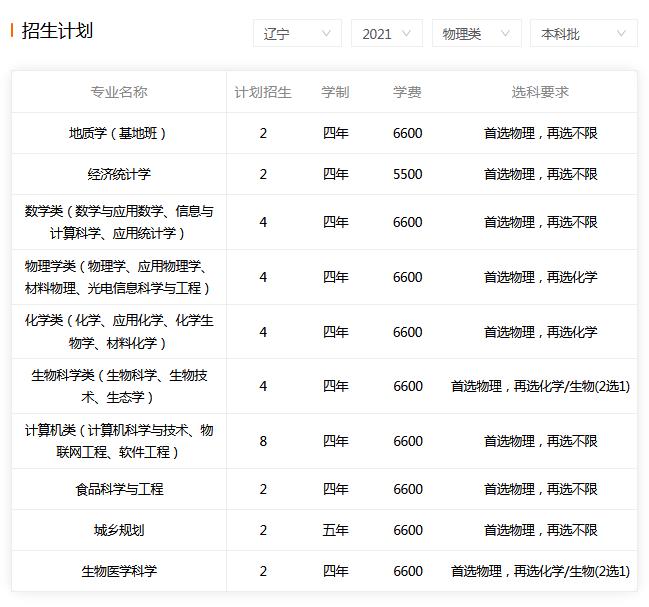The height and width of the screenshot is (607, 649).
Task: Click 首选物理,再选不限 requirement for 地质学
Action: pyautogui.click(x=541, y=133)
